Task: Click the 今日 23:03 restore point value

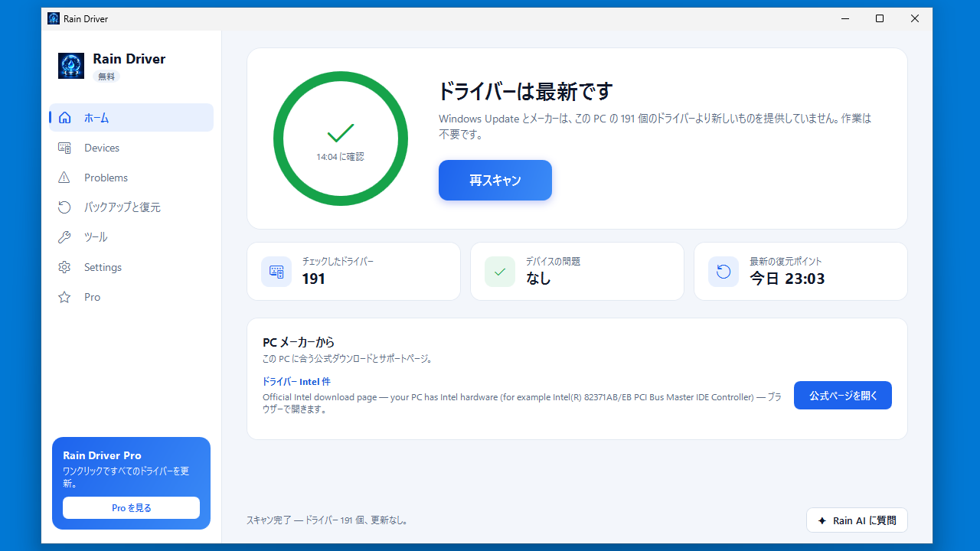Action: 787,279
